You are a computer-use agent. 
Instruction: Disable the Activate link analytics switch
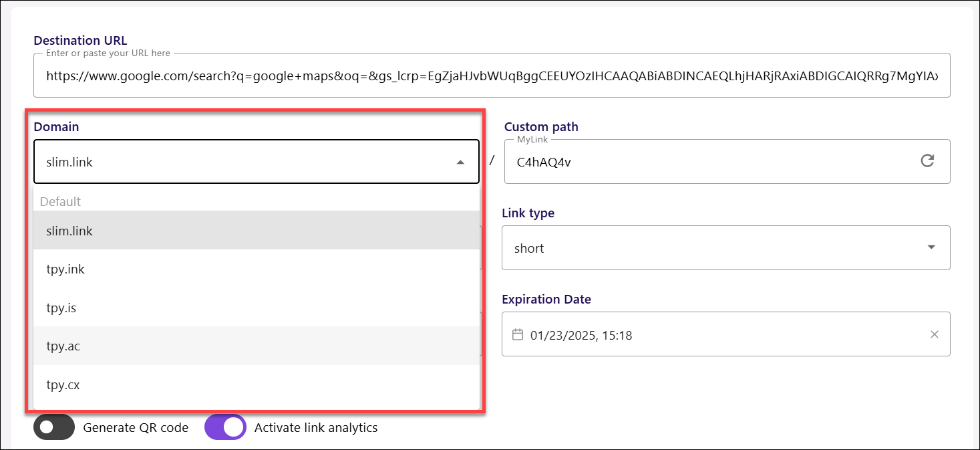225,427
